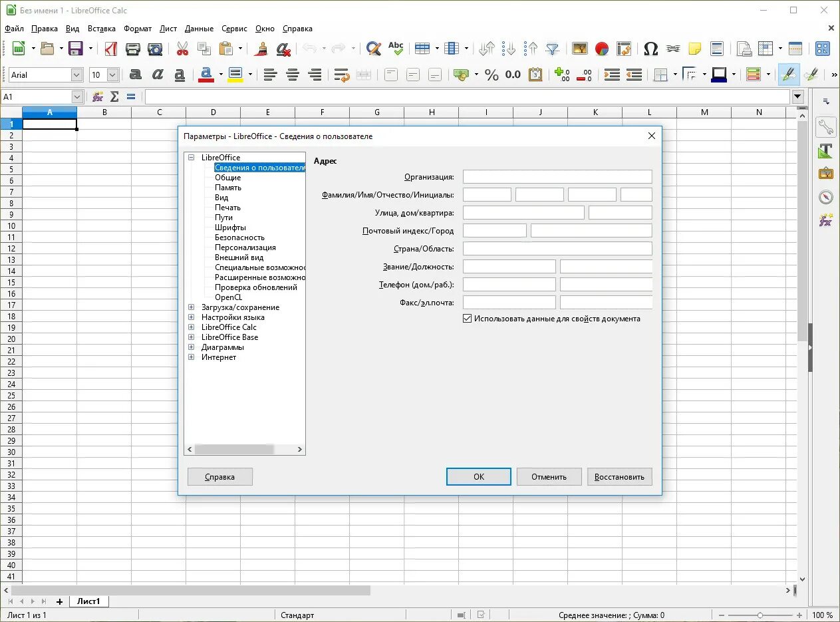Uncheck 'Использовать данные для свойств документа'
Screen dimensions: 840x622
(x=467, y=319)
